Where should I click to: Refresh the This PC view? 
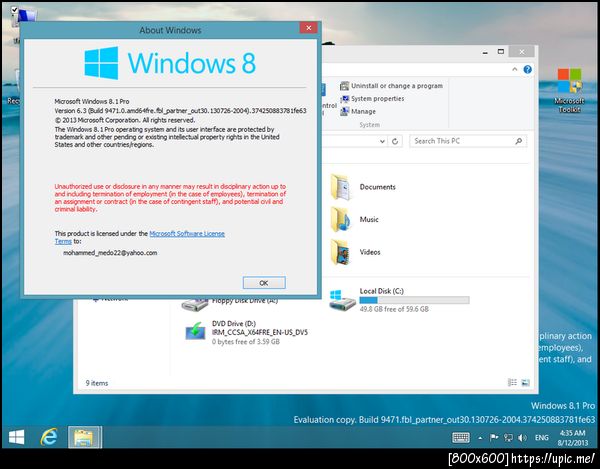pyautogui.click(x=395, y=141)
